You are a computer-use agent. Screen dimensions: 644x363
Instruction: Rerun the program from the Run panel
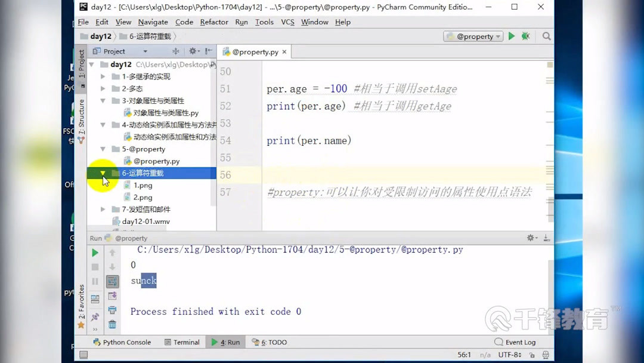pyautogui.click(x=95, y=252)
